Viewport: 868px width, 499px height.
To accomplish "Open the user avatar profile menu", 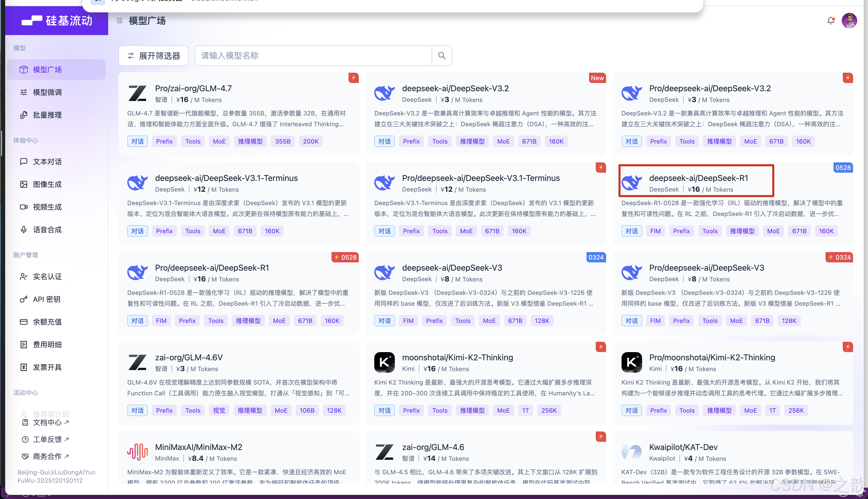I will 849,21.
